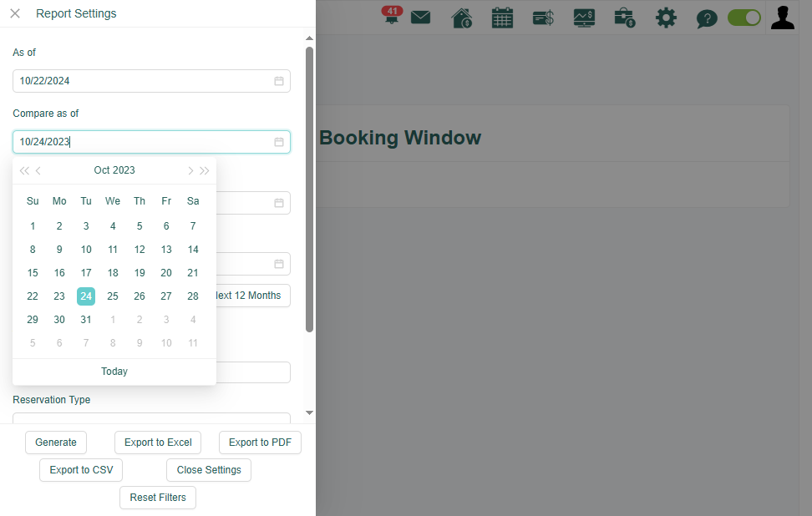Open the check payment dollar icon

[543, 18]
